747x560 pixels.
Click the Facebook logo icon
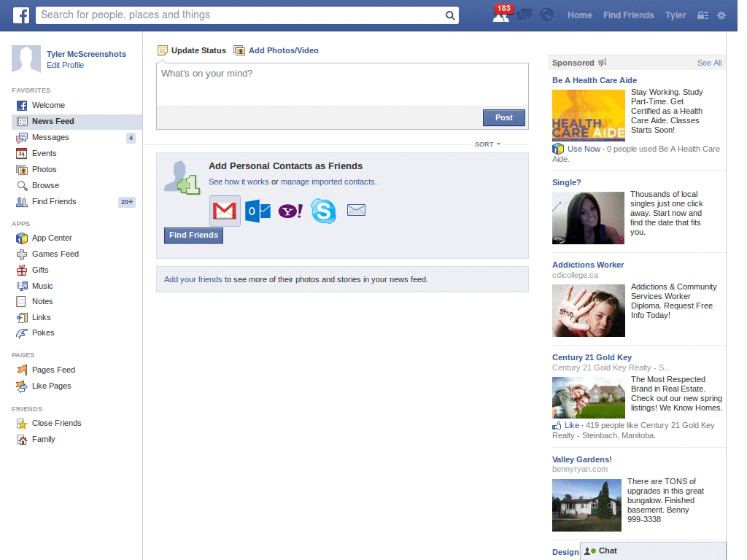pos(21,15)
